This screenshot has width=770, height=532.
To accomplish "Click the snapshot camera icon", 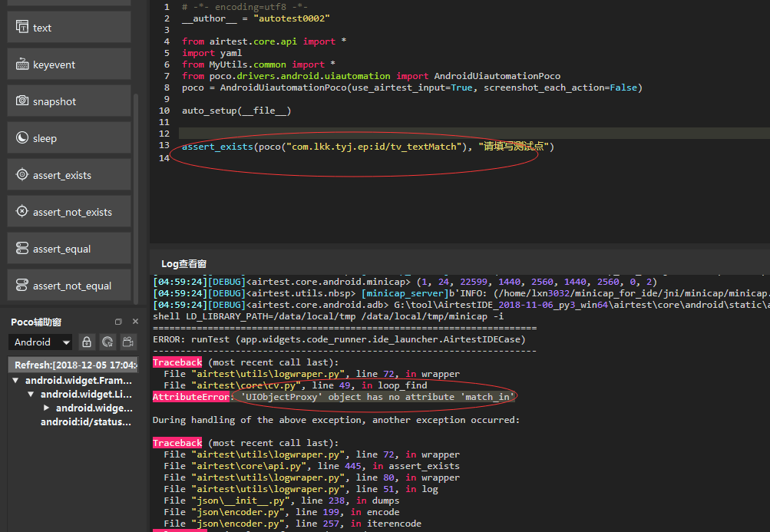I will tap(22, 101).
